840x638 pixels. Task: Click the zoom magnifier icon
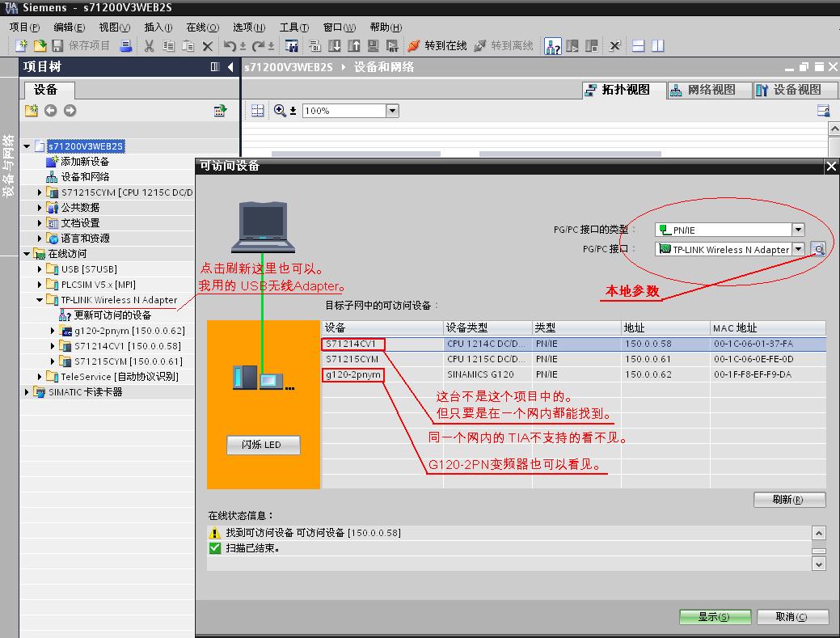tap(280, 111)
